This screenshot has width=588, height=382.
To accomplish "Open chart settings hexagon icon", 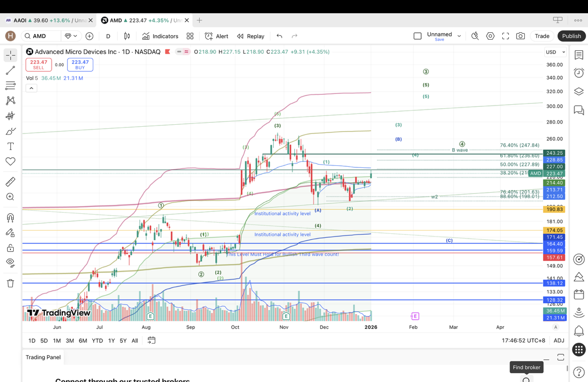I will (x=490, y=36).
